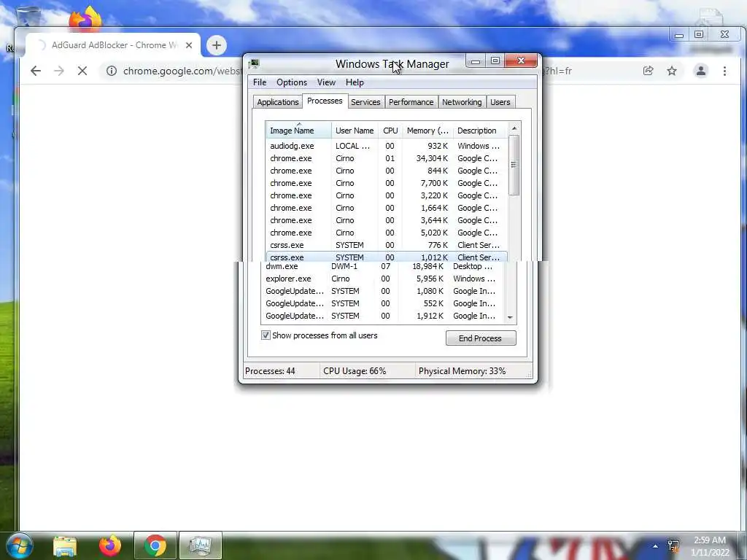The height and width of the screenshot is (560, 747).
Task: Click End Process button
Action: pyautogui.click(x=481, y=338)
